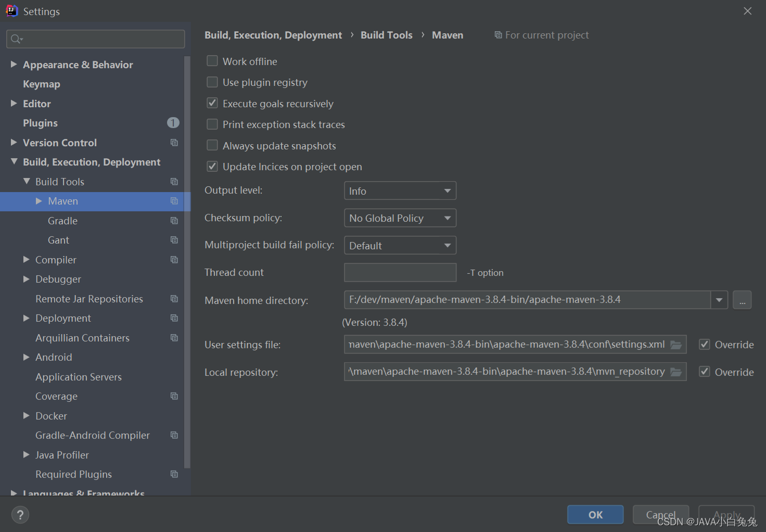Click the project-level icon on the Maven row
Image resolution: width=766 pixels, height=532 pixels.
tap(174, 201)
